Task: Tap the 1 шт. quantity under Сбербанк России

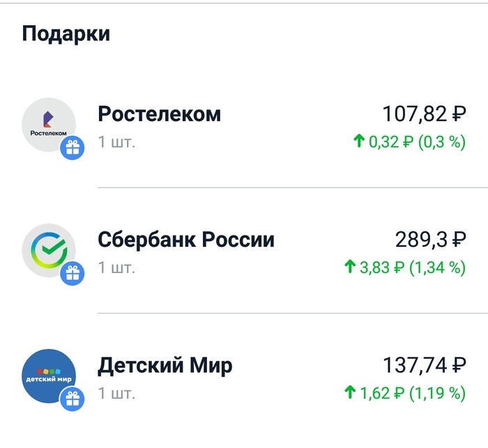Action: pos(116,268)
